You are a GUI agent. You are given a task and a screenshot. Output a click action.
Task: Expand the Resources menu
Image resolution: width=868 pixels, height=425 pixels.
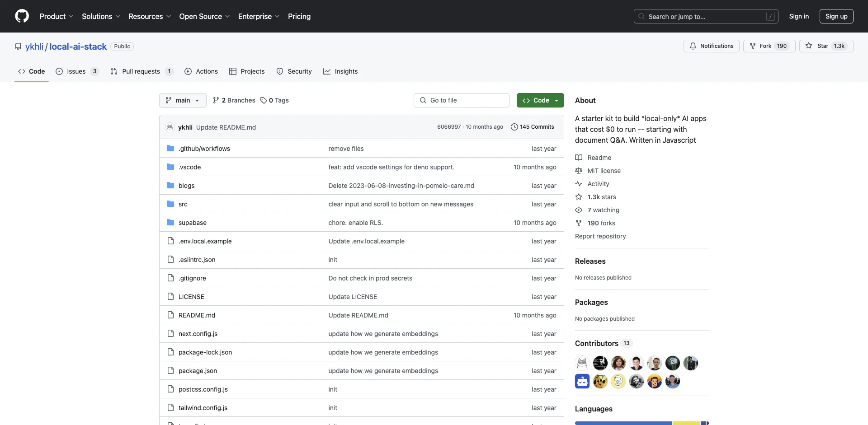point(150,16)
